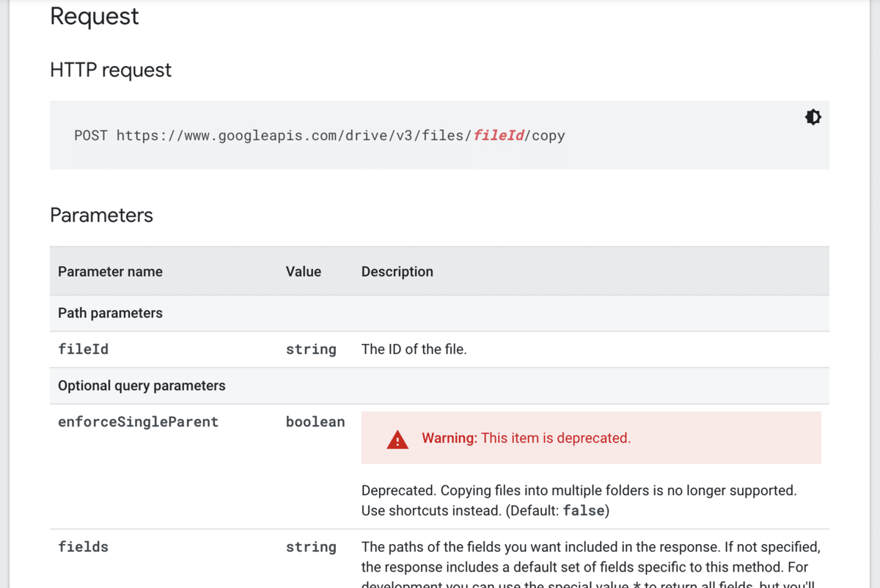Viewport: 880px width, 588px height.
Task: Toggle the dark code theme icon
Action: (813, 117)
